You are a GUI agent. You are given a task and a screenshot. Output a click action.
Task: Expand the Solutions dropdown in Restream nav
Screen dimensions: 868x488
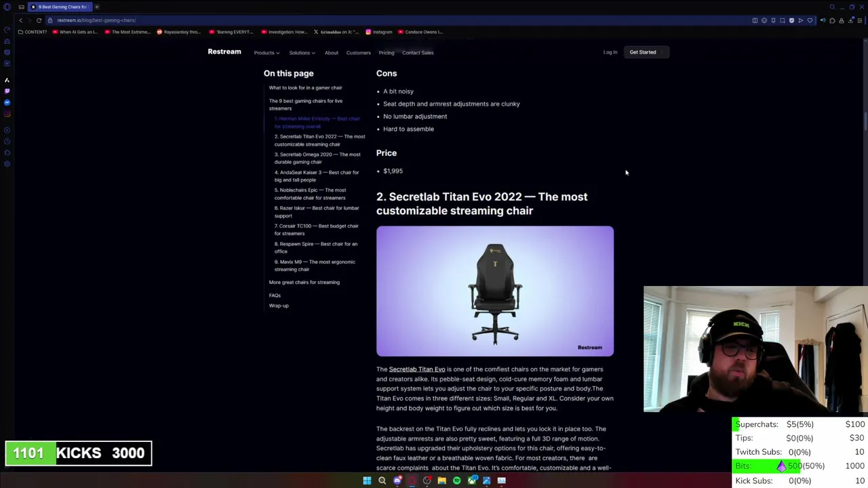[302, 53]
